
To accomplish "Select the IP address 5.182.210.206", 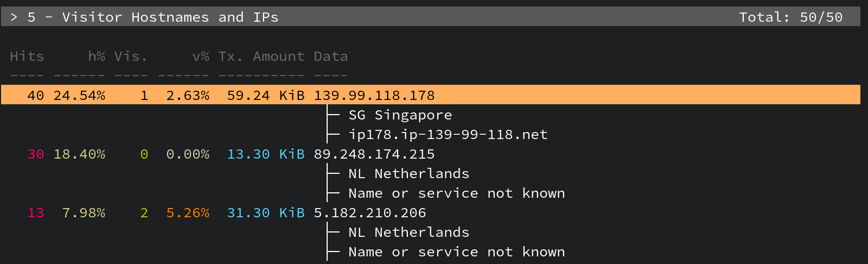I will (x=369, y=213).
